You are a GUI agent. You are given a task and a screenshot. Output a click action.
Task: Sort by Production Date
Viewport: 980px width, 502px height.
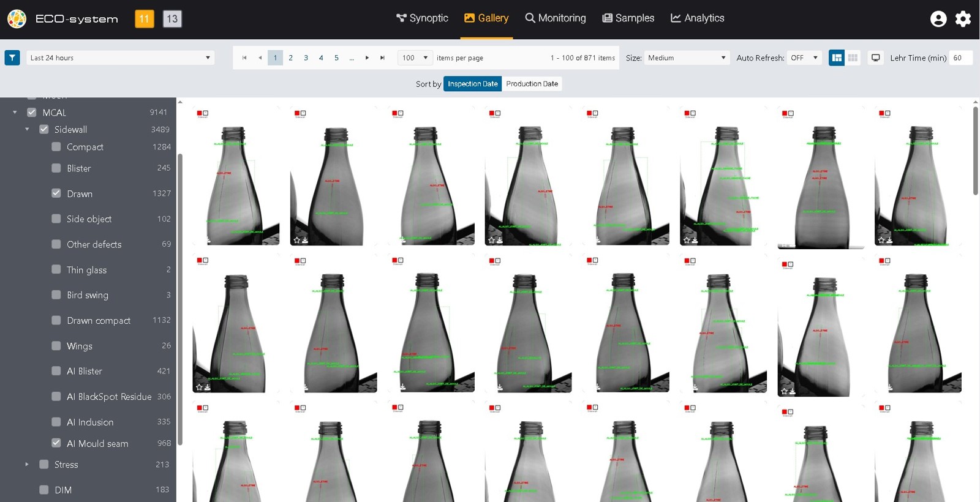pos(532,84)
